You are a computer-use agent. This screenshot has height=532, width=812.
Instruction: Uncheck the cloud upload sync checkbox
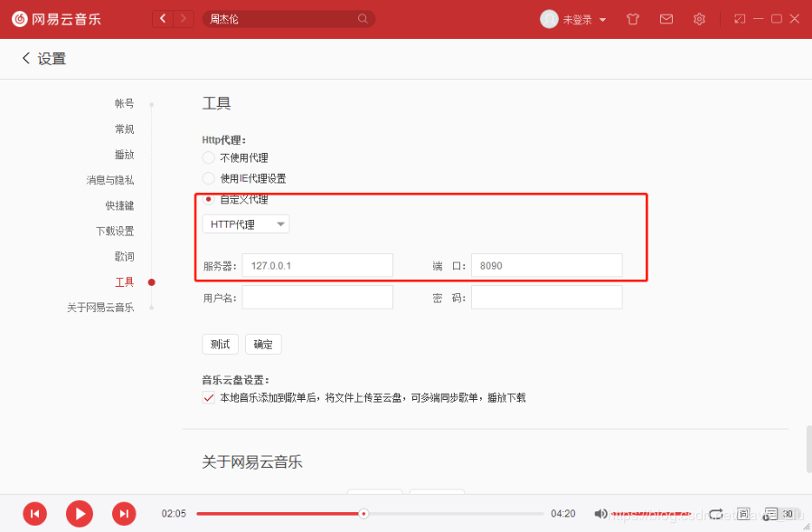tap(208, 397)
